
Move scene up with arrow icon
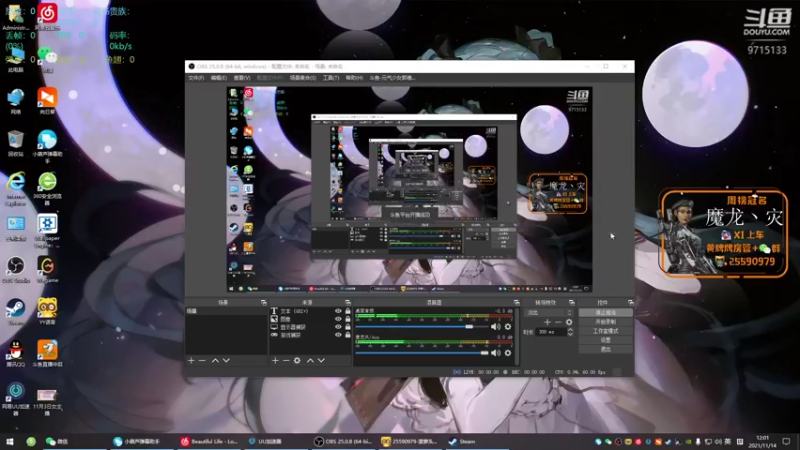[215, 360]
